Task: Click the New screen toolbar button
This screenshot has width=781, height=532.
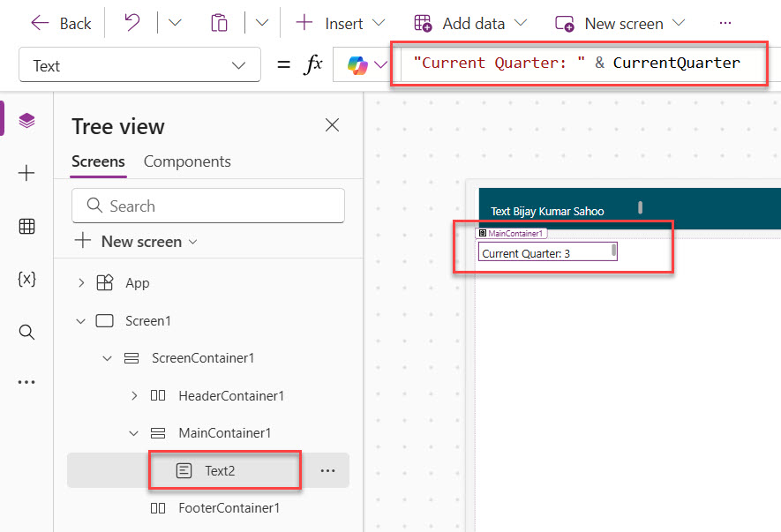Action: point(620,24)
